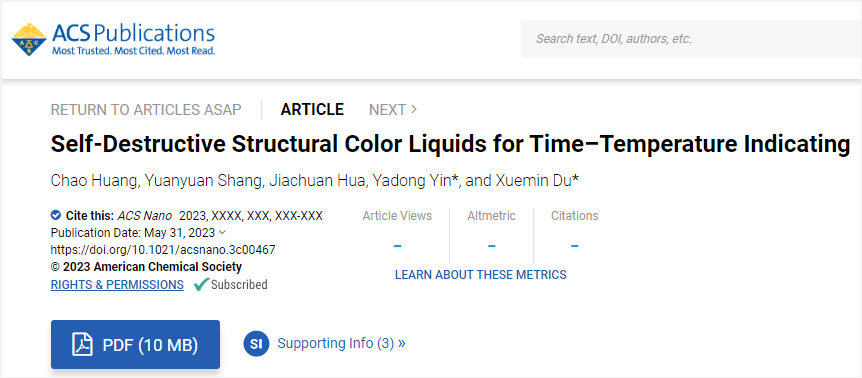Open the DOI link 10.1021/acsnano.3c00467

(163, 250)
